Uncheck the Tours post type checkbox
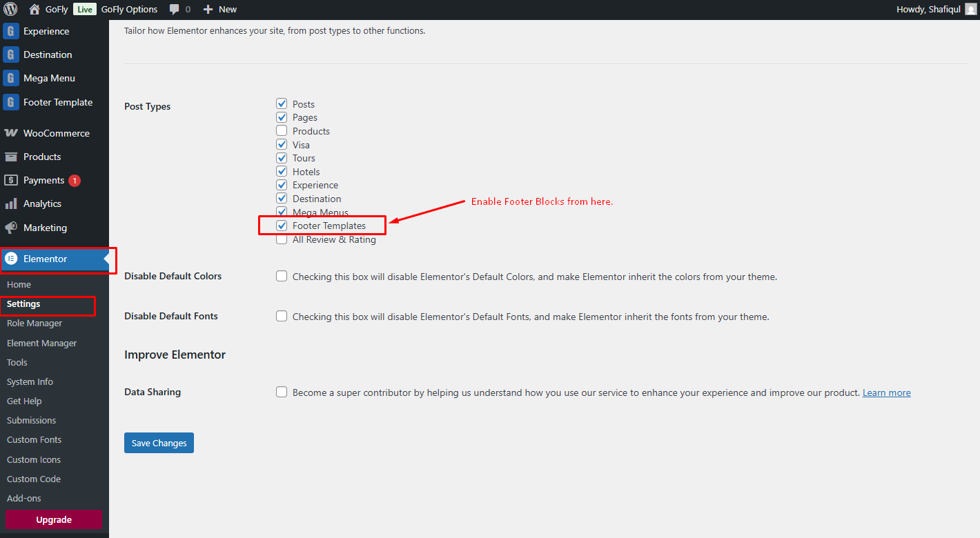The height and width of the screenshot is (538, 980). [282, 157]
